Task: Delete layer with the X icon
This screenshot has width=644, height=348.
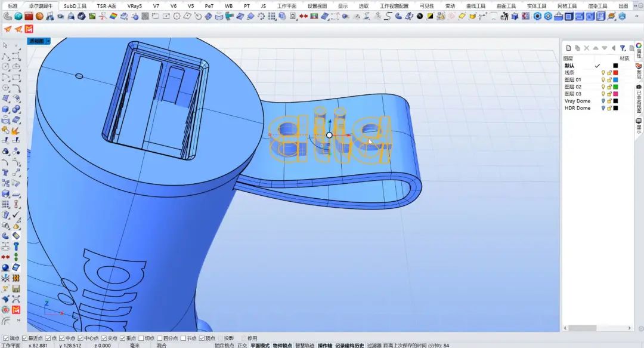Action: [x=587, y=48]
